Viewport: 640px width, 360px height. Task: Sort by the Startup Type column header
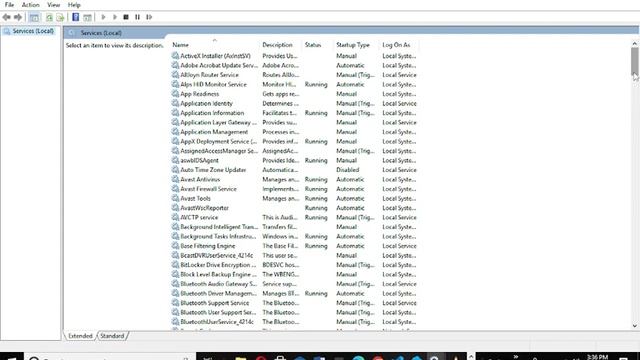click(x=357, y=45)
